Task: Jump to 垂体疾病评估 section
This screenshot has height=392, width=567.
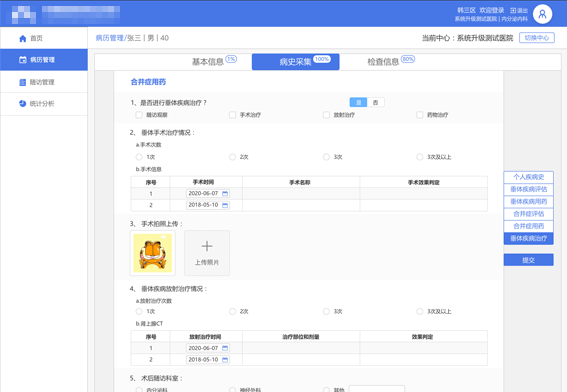Action: pos(528,189)
